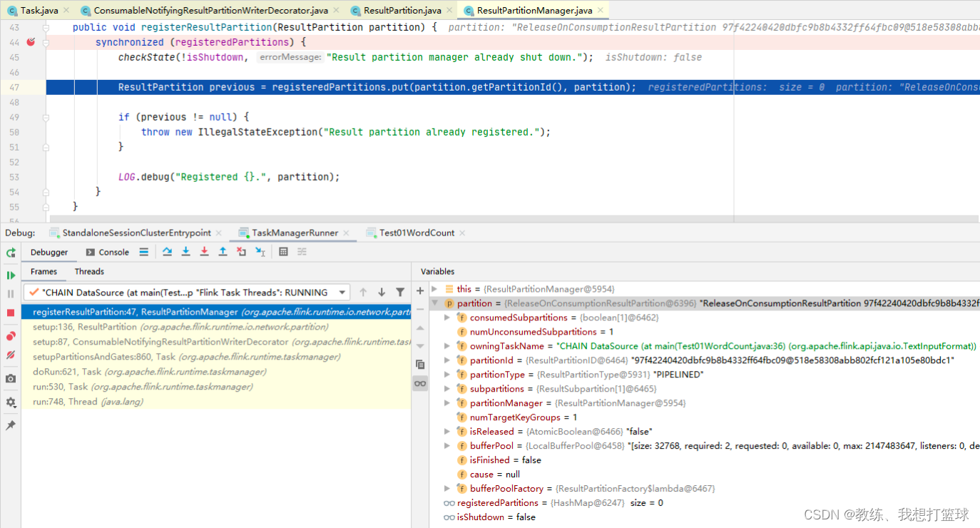Switch to Threads tab

89,271
